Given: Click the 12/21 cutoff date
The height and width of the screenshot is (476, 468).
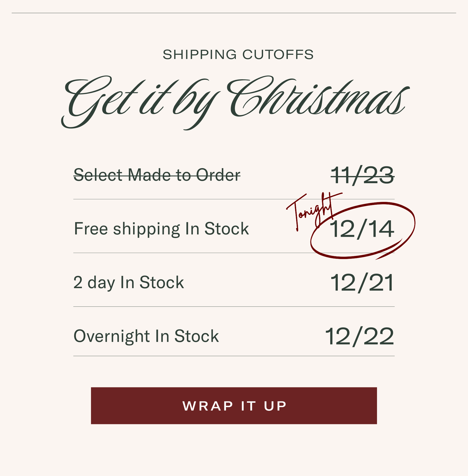Looking at the screenshot, I should click(362, 283).
